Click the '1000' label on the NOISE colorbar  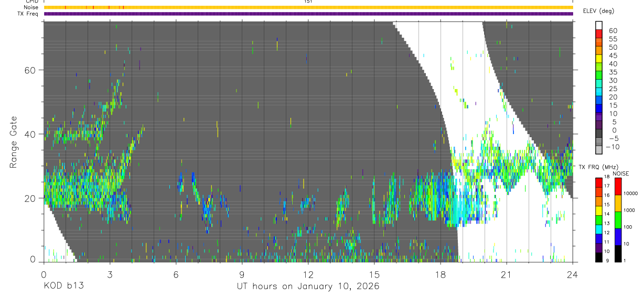(x=630, y=211)
